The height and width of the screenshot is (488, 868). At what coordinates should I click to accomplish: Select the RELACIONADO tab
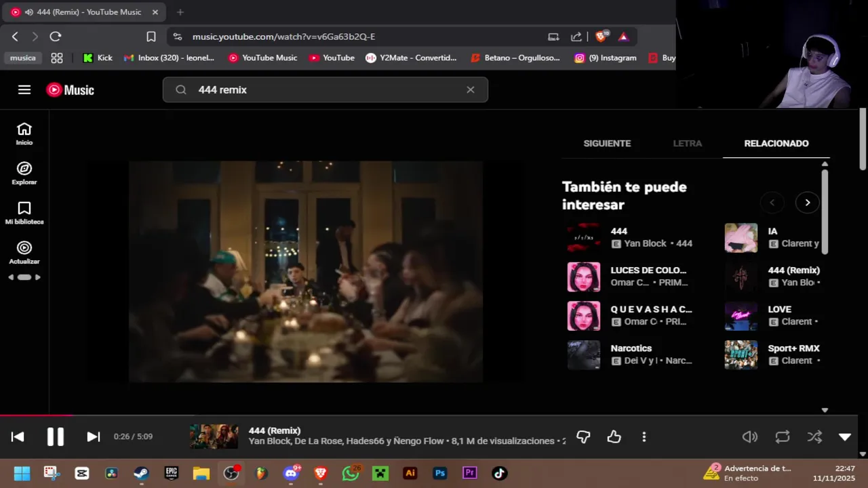776,143
